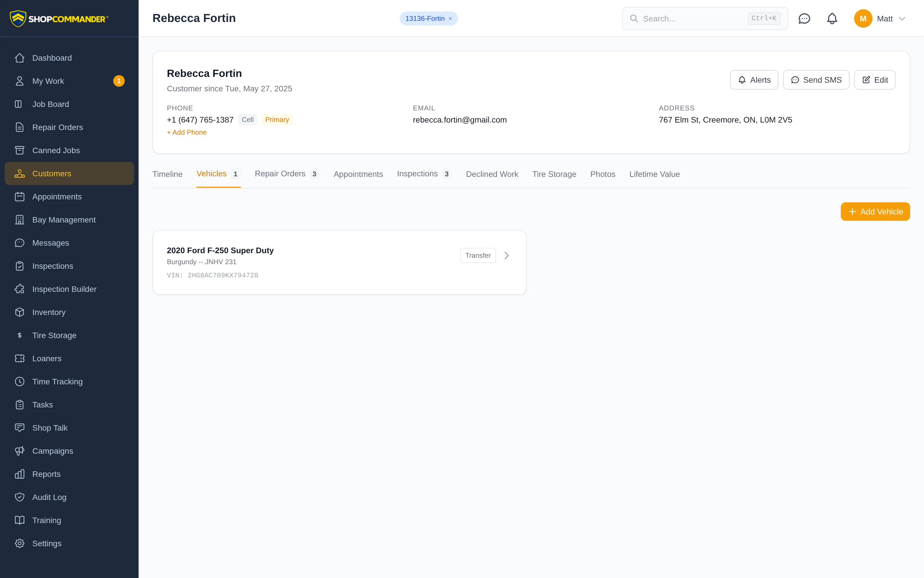Open the customer Inspections tab
This screenshot has width=924, height=578.
pyautogui.click(x=424, y=174)
